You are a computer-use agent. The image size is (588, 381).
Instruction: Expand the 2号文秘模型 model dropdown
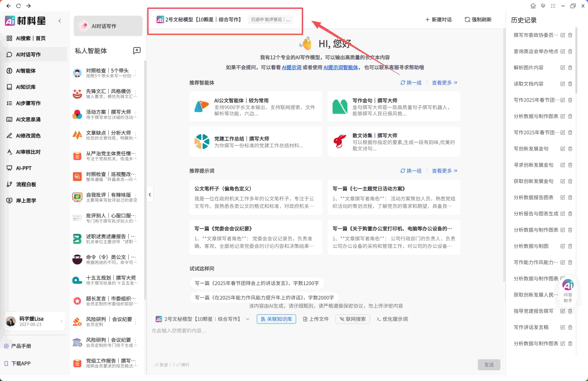[247, 319]
